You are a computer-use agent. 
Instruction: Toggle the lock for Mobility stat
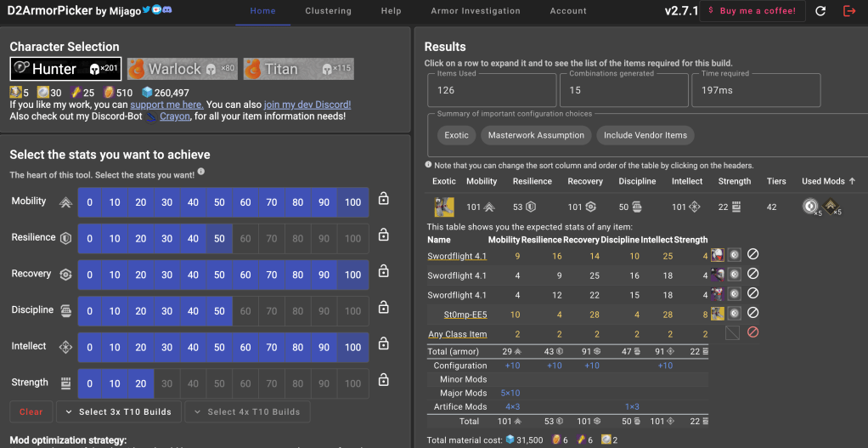coord(384,199)
